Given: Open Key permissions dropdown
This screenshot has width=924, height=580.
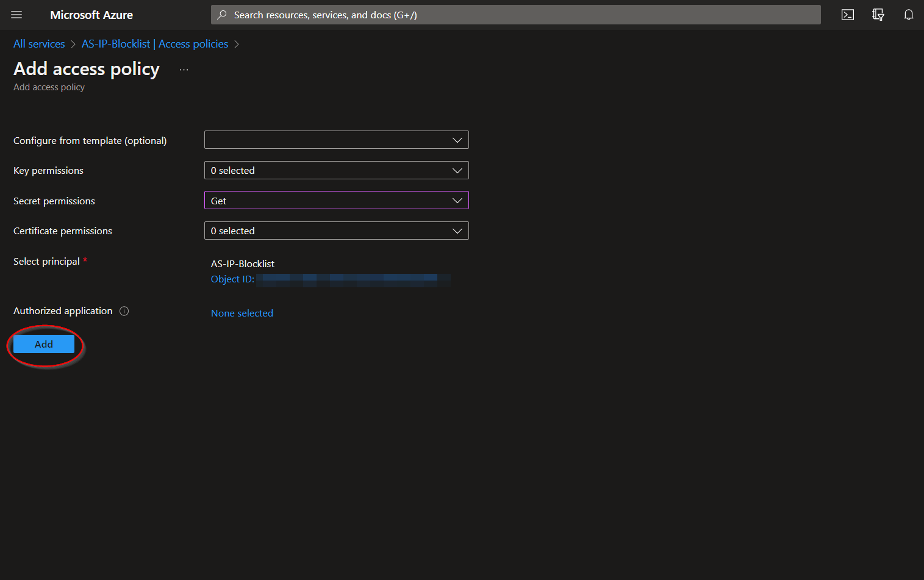Looking at the screenshot, I should 337,170.
